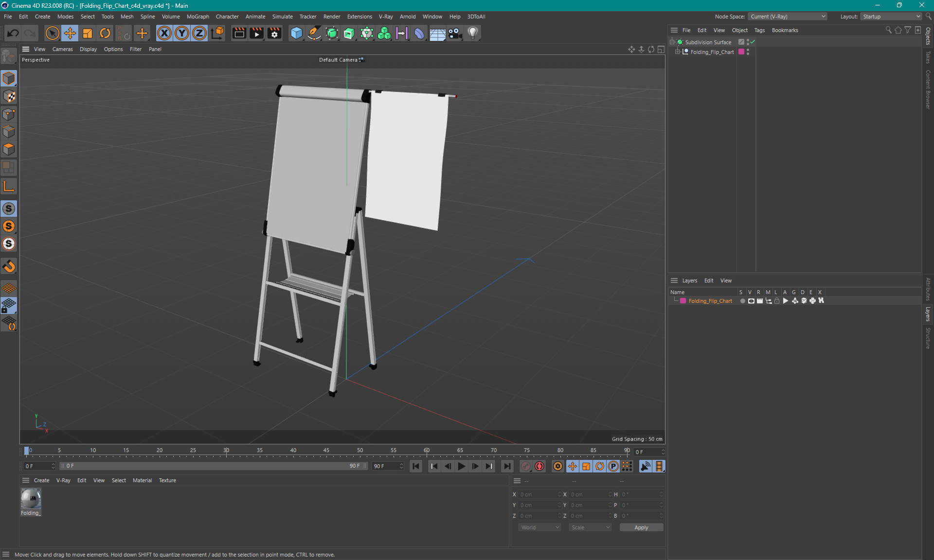The image size is (934, 560).
Task: Toggle Folding_Flip_Chart layer view visibility eye
Action: click(751, 301)
